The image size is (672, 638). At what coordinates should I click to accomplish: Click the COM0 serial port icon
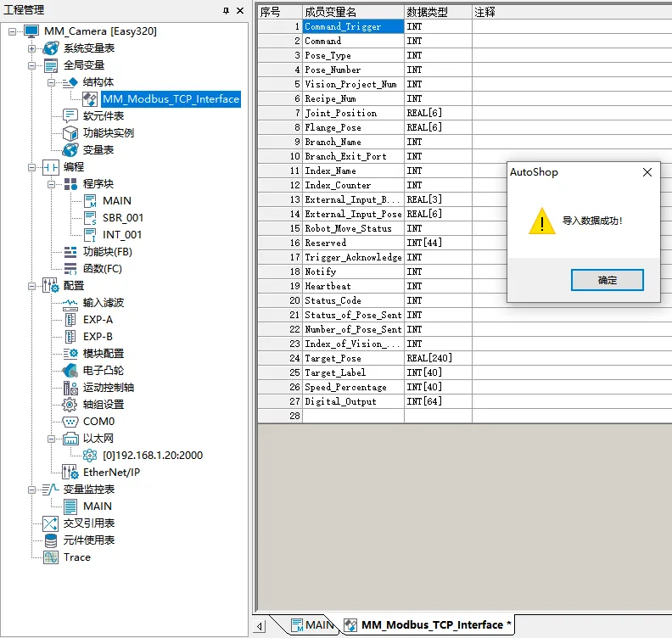point(70,422)
